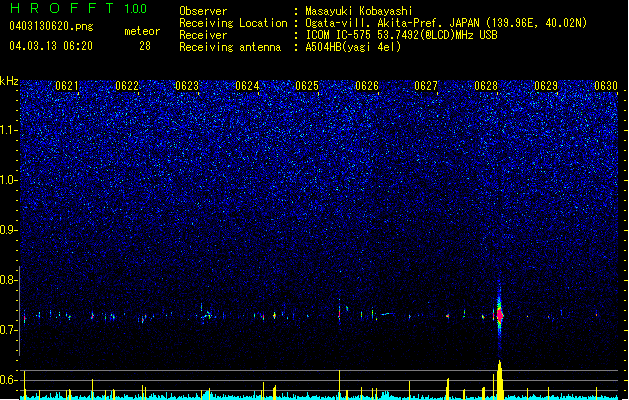
Task: Click the A504HB(yagi 4el) antenna text
Action: pyautogui.click(x=353, y=47)
